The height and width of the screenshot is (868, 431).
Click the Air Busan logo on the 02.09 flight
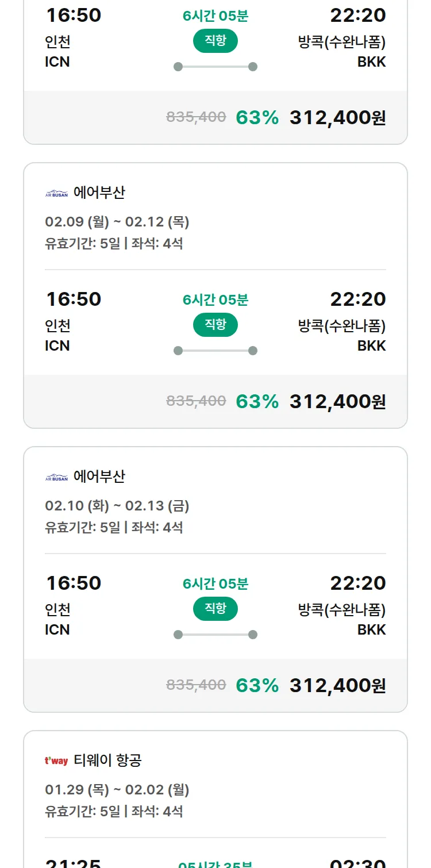(x=56, y=193)
